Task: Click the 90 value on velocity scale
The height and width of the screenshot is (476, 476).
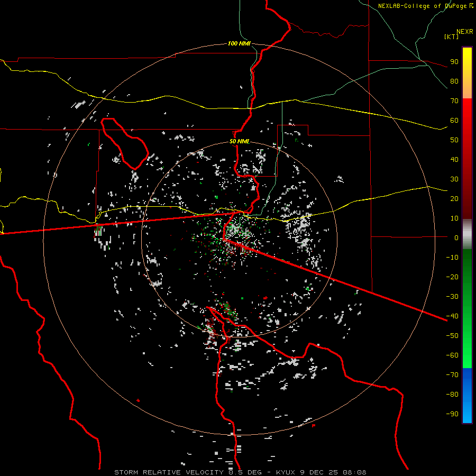Action: (x=454, y=62)
